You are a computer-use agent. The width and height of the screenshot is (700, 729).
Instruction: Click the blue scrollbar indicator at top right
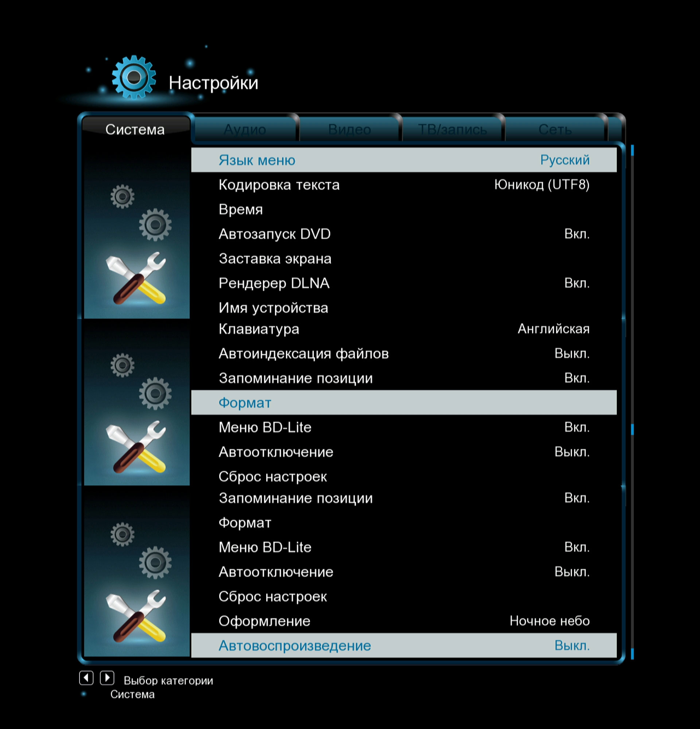tap(632, 151)
